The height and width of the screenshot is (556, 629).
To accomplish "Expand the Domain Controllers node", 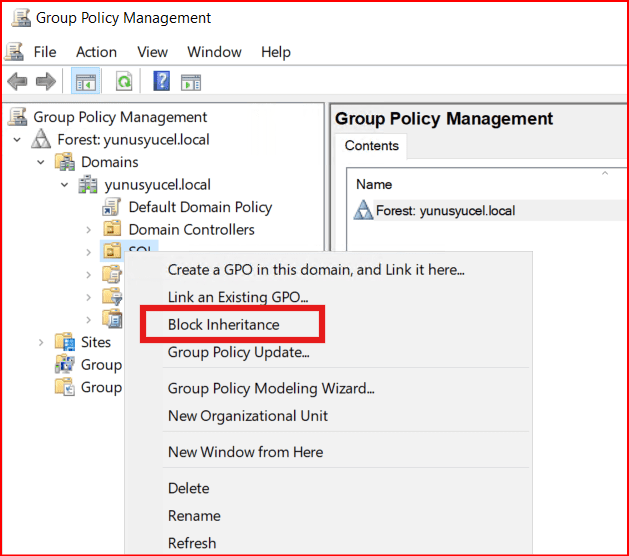I will pyautogui.click(x=88, y=230).
